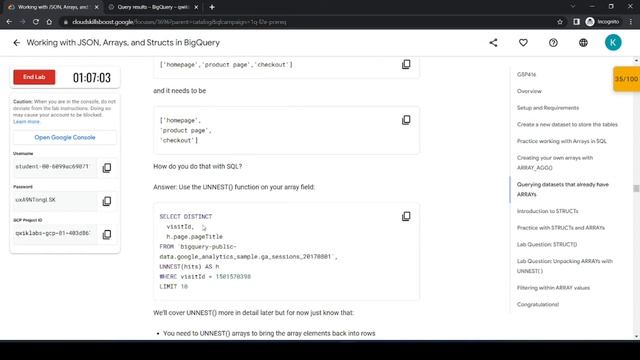Click browser back arrow
This screenshot has height=360, width=640.
coord(9,22)
